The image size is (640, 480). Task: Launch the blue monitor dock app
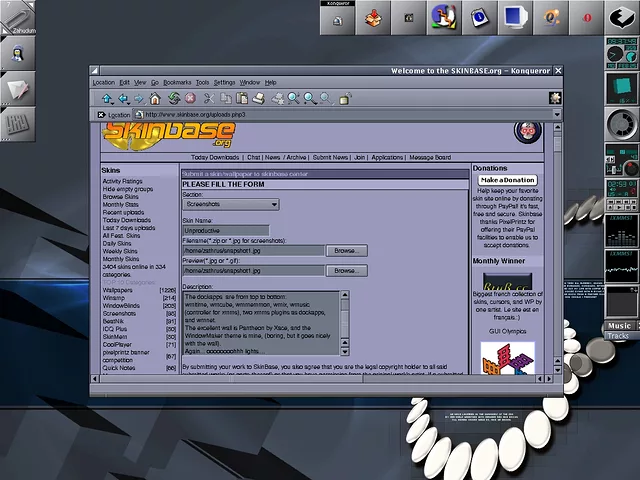pos(516,17)
